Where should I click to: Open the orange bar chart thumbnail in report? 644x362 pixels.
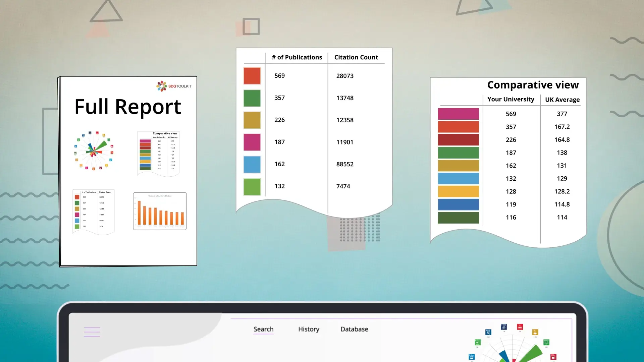click(x=160, y=211)
